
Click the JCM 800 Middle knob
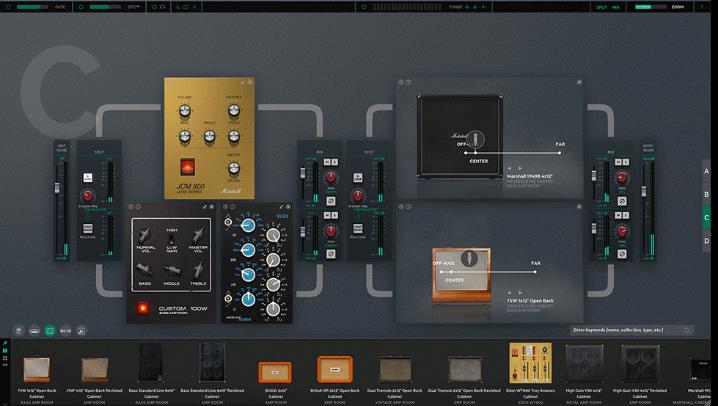(x=209, y=136)
